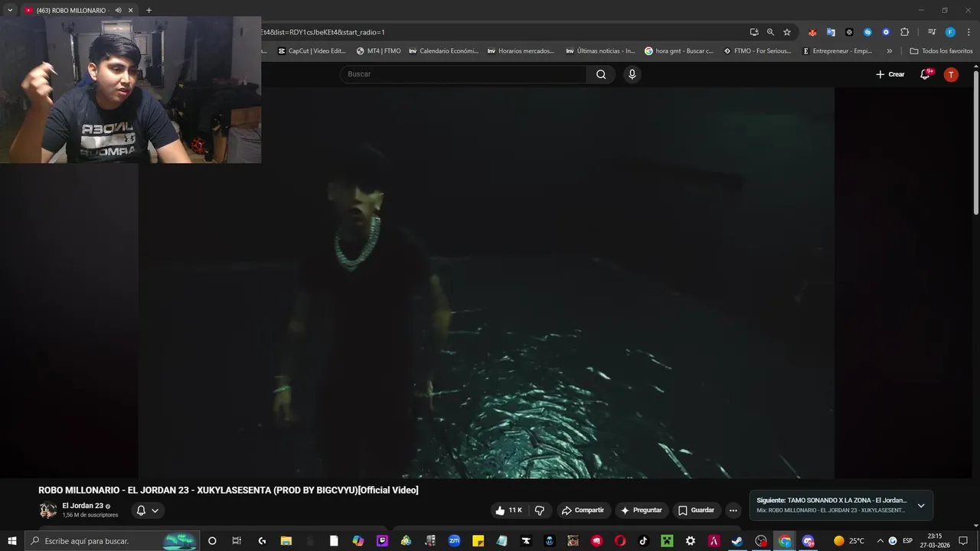The width and height of the screenshot is (980, 551).
Task: Open the Chrome profile avatar
Action: tap(950, 32)
